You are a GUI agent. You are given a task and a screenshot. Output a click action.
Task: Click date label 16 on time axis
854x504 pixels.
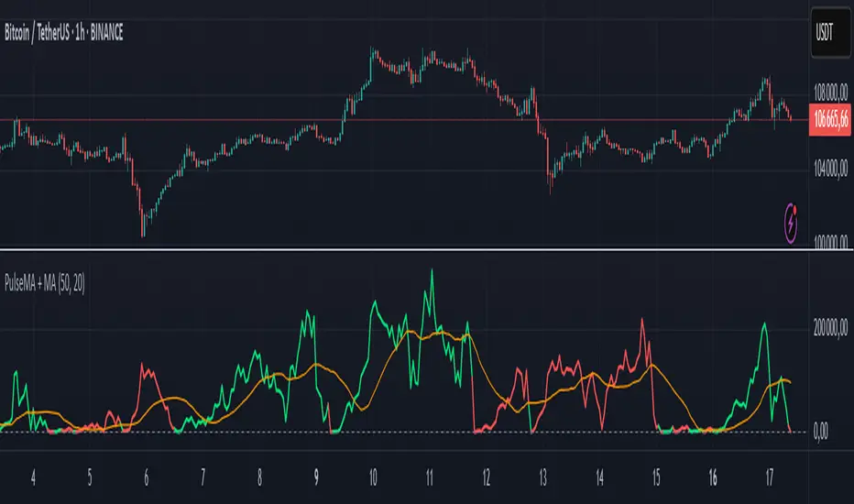pyautogui.click(x=713, y=477)
